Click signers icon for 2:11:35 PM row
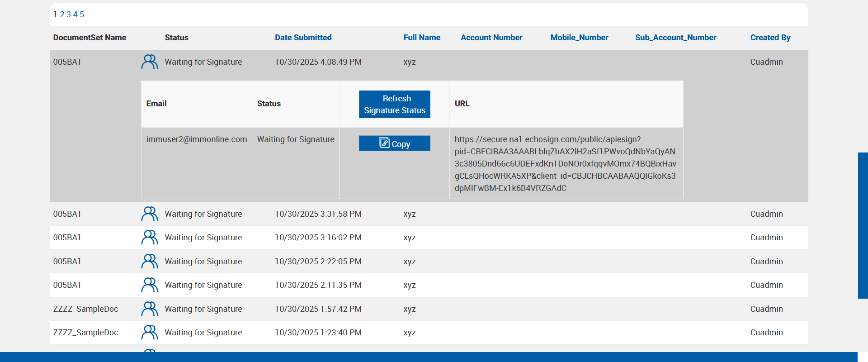 150,285
